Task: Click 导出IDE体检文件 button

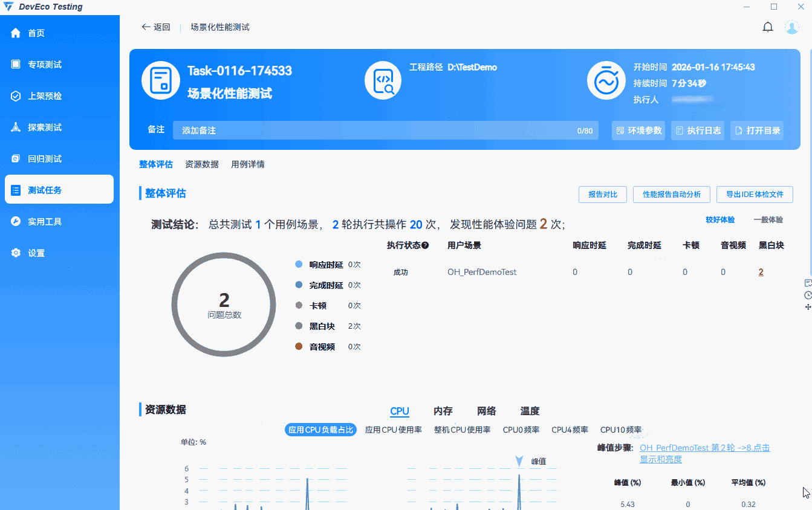Action: point(755,195)
